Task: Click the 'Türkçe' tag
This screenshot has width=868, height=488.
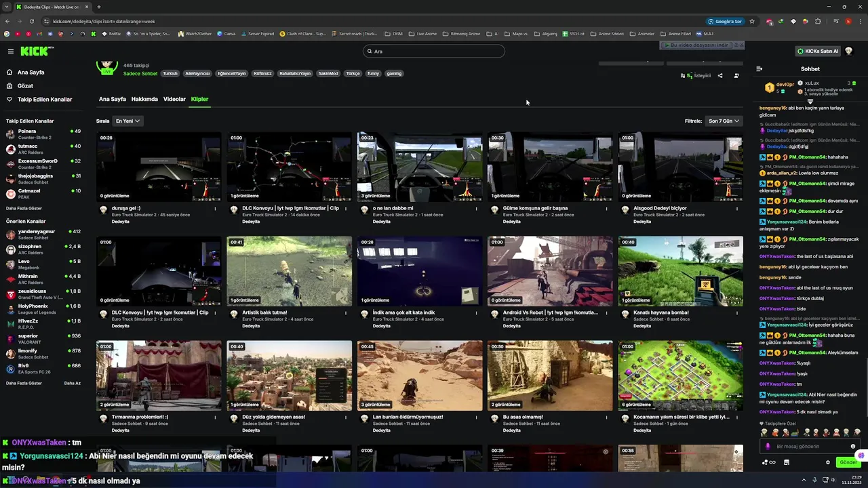Action: (x=353, y=73)
